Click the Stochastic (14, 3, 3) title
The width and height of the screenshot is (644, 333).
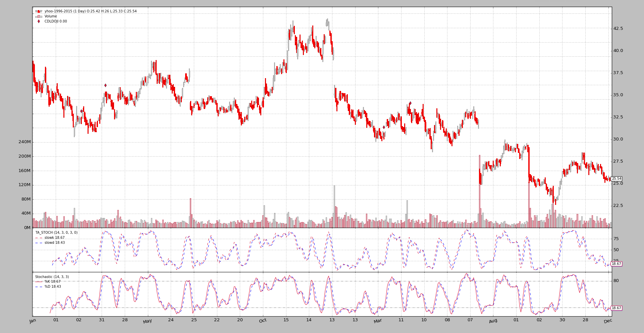click(52, 277)
